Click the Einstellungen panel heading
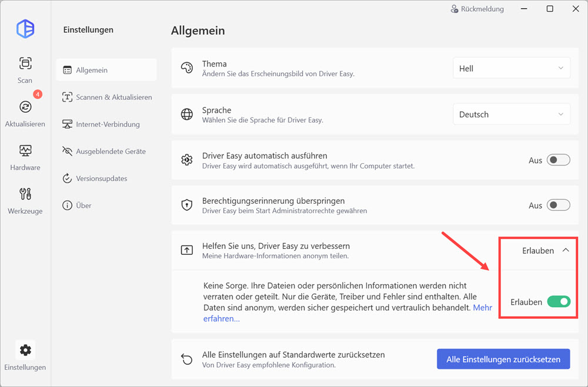 point(88,29)
